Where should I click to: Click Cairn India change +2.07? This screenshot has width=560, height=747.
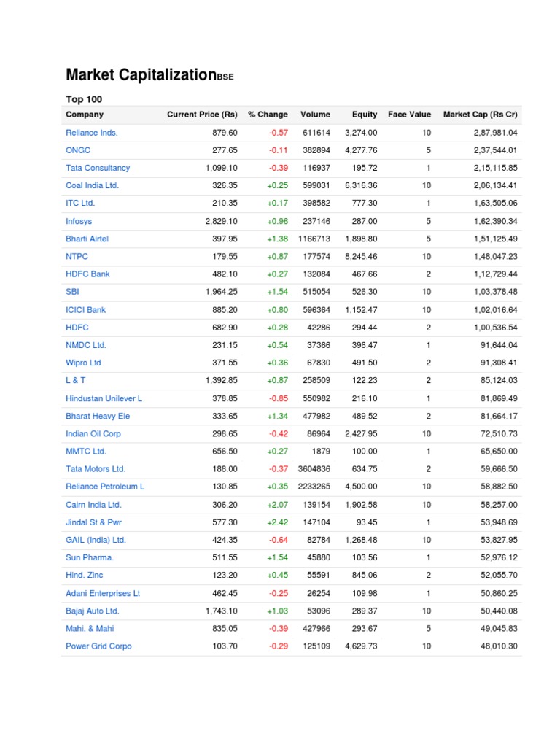(278, 505)
